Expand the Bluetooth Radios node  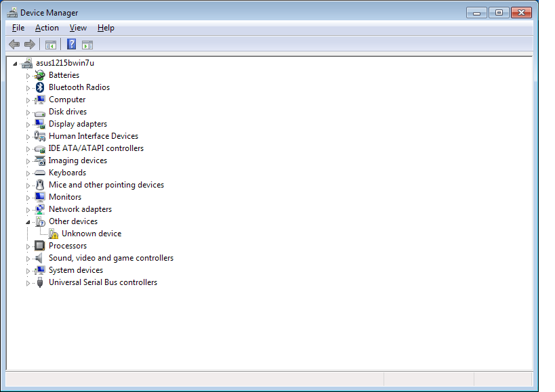(28, 88)
